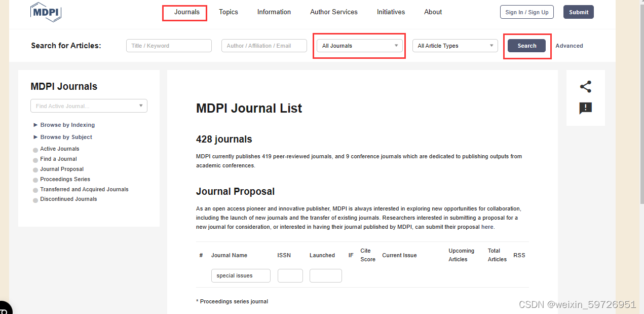Sort by Launched column header
644x314 pixels.
pos(322,255)
